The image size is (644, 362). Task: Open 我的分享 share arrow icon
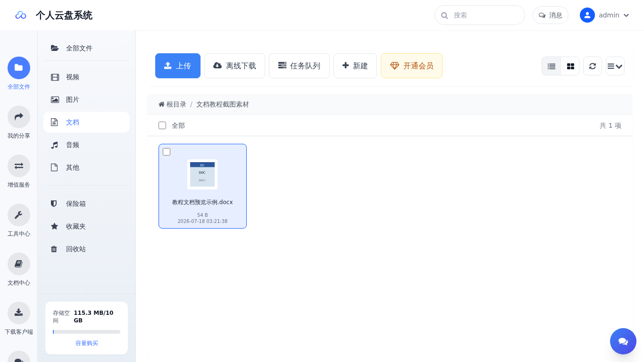[19, 117]
